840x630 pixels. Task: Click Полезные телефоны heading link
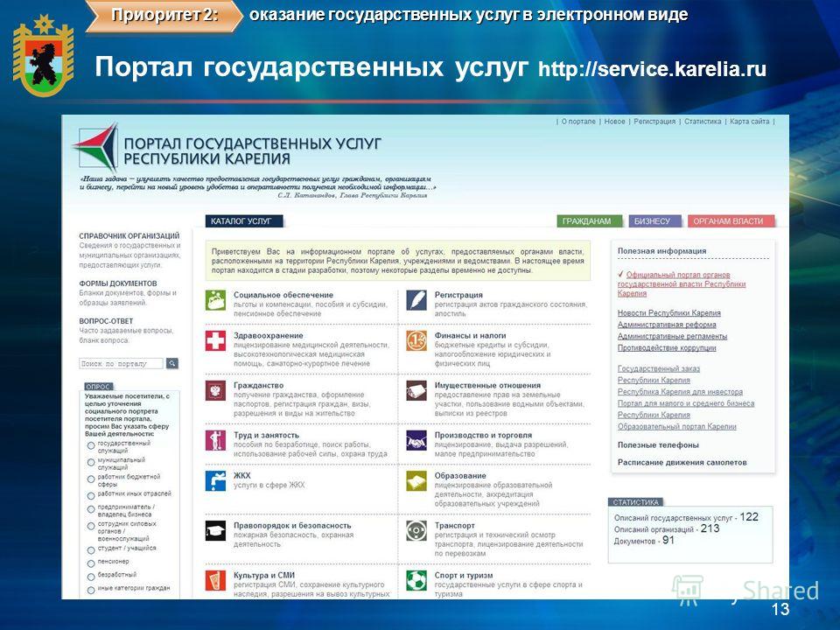click(x=658, y=445)
